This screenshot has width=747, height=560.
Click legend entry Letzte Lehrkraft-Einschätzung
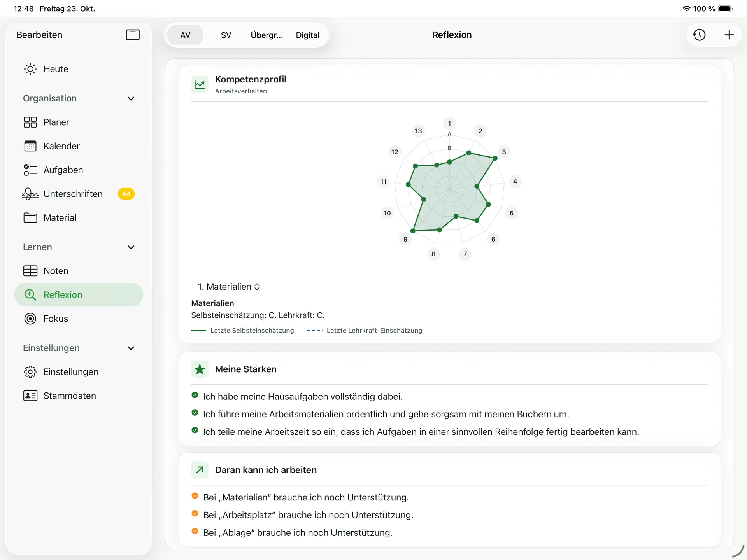point(365,330)
